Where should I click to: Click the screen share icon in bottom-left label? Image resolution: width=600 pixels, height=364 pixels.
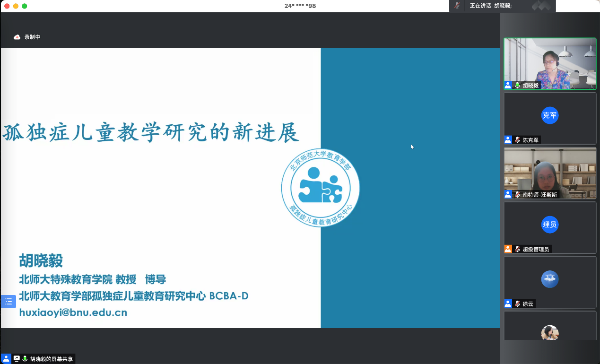pos(17,359)
